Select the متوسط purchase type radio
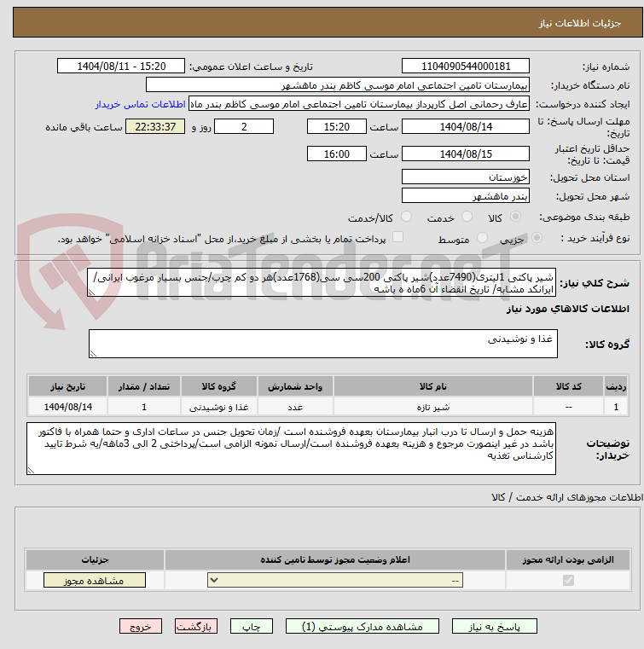Viewport: 644px width, 649px height. (482, 238)
